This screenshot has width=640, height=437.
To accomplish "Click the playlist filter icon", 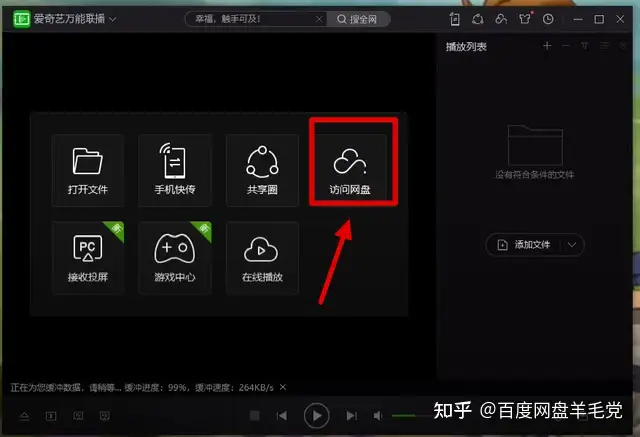I will coord(584,46).
